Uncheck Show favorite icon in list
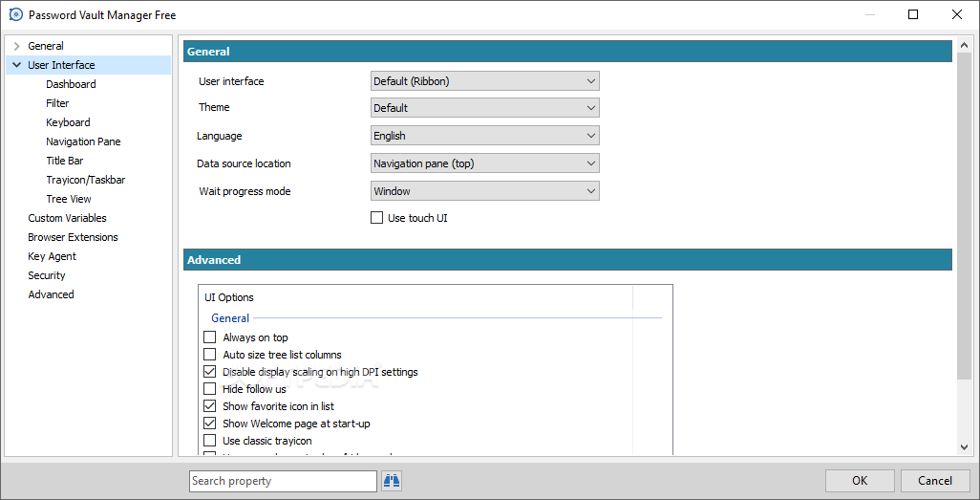Viewport: 980px width, 500px height. (x=210, y=406)
